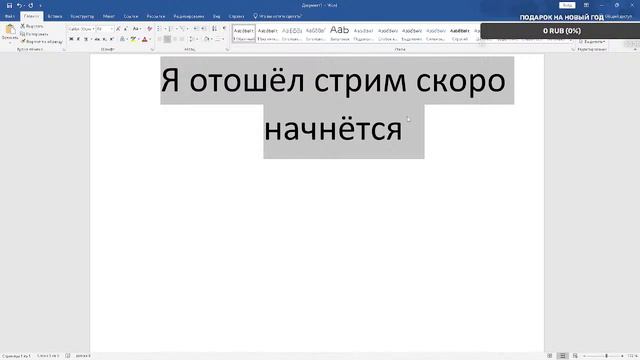The height and width of the screenshot is (360, 640).
Task: Click the increase indent icon
Action: [x=204, y=29]
